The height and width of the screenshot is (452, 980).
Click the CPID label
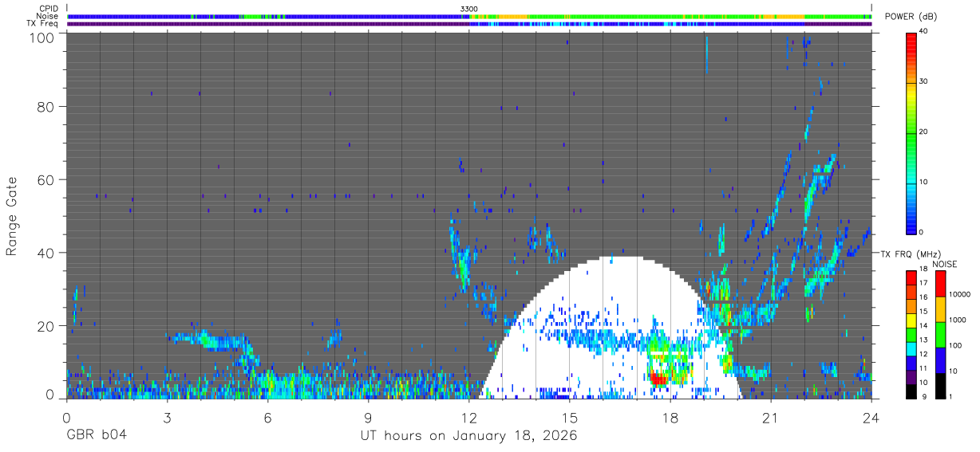49,9
